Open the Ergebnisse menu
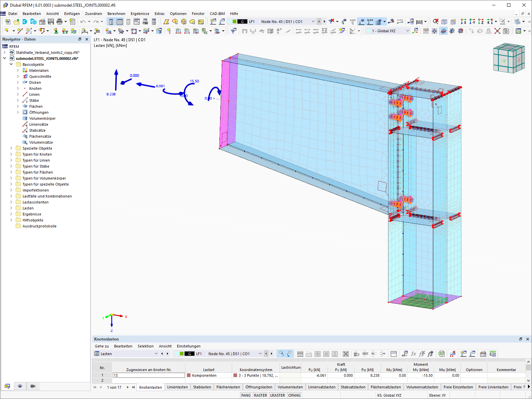This screenshot has height=399, width=532. pos(140,14)
